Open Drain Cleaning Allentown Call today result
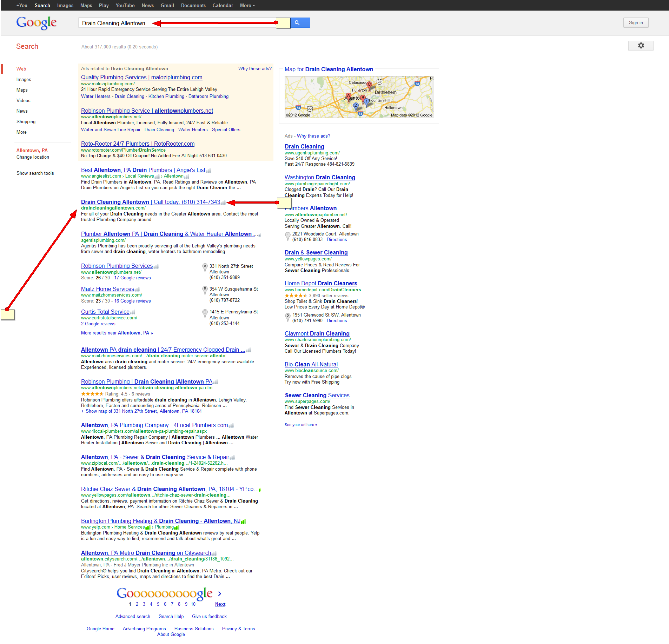Viewport: 669px width, 644px height. [x=151, y=202]
